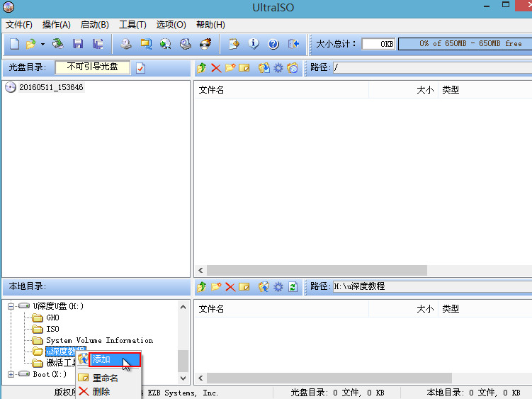Screen dimensions: 532x399
Task: Save the image with the floppy icon
Action: click(x=78, y=44)
